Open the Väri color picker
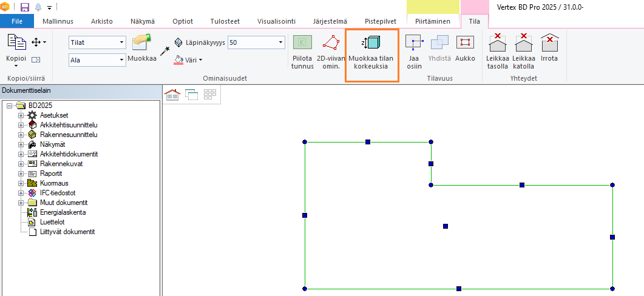This screenshot has width=644, height=296. [189, 59]
